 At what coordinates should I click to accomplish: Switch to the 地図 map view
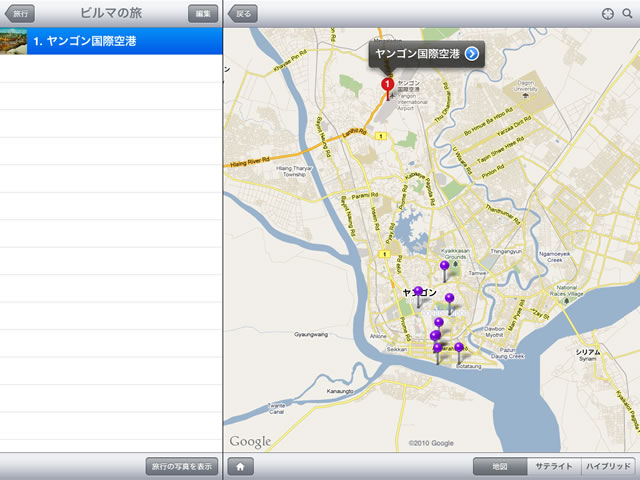[x=500, y=466]
